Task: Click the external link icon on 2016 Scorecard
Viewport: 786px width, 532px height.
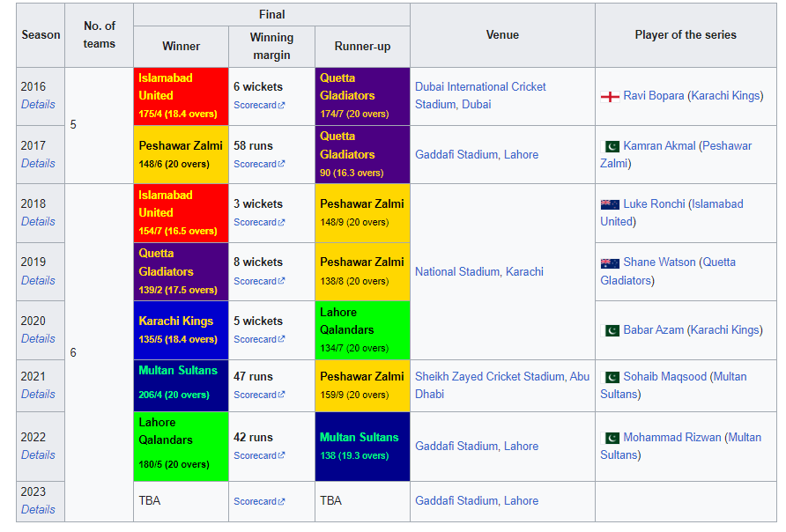Action: [282, 105]
